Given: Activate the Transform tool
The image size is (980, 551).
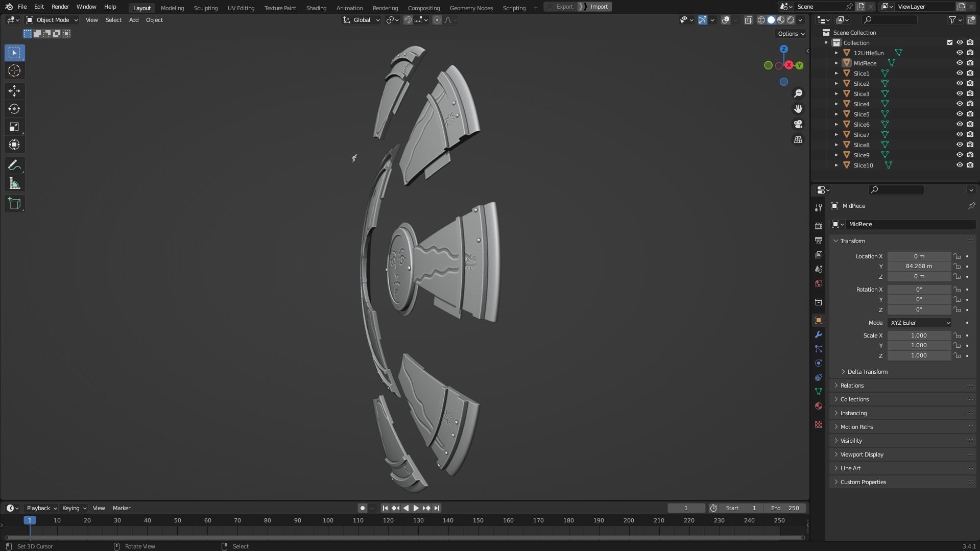Looking at the screenshot, I should click(14, 145).
